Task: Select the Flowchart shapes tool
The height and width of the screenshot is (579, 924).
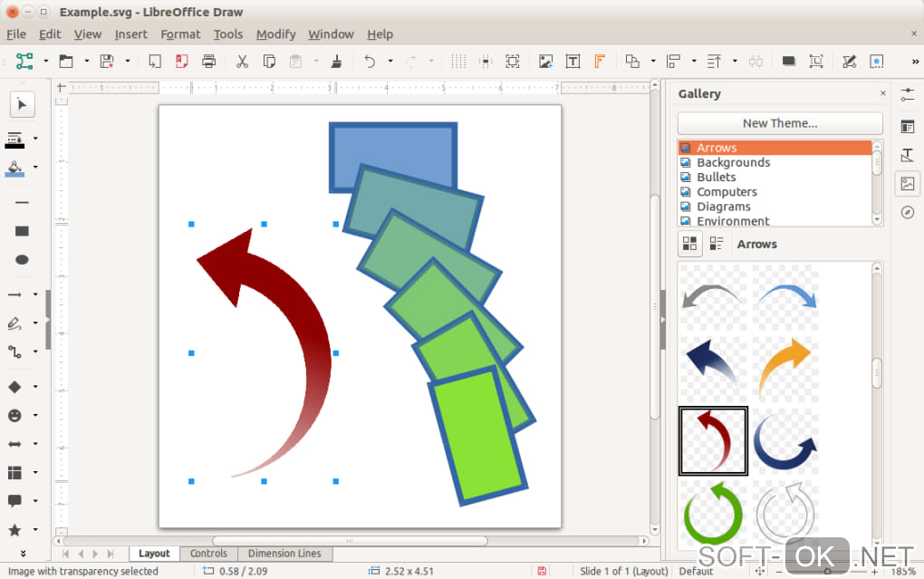Action: click(x=14, y=473)
